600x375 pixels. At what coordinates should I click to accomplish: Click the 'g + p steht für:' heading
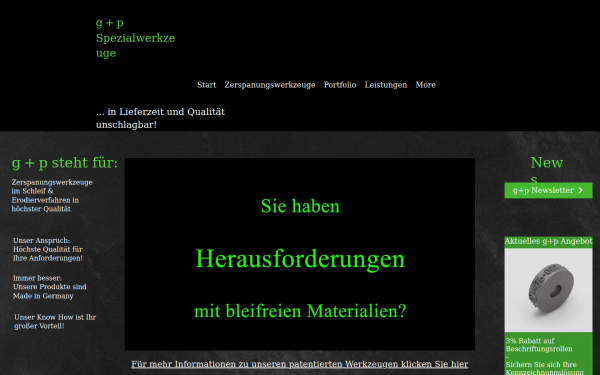click(65, 163)
